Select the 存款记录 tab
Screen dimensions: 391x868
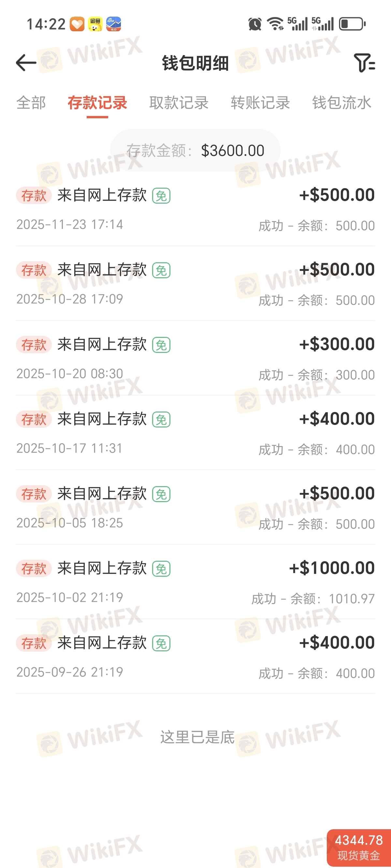click(97, 103)
